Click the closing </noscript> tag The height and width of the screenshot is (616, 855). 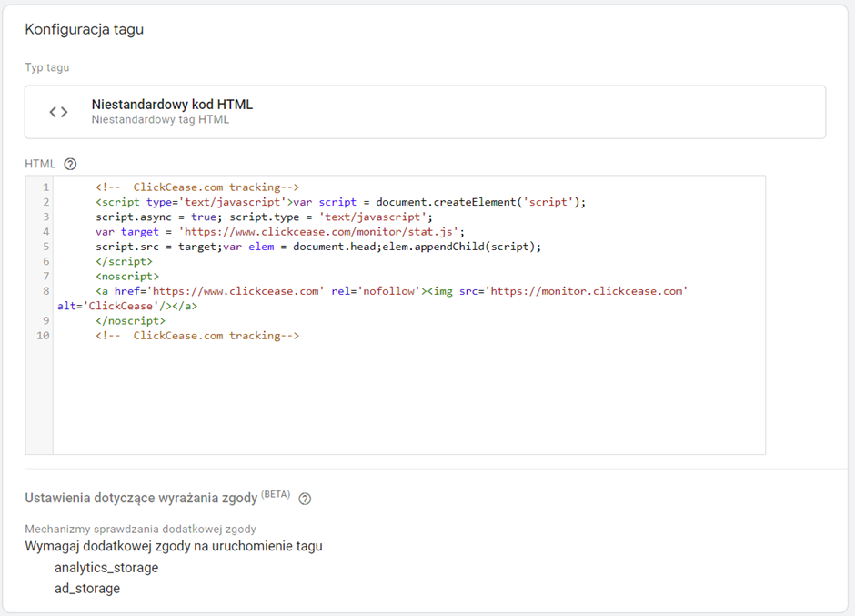(130, 321)
